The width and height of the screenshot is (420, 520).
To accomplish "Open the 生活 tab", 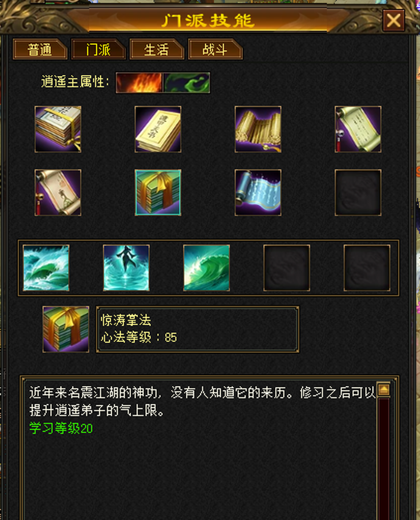I will coord(157,50).
